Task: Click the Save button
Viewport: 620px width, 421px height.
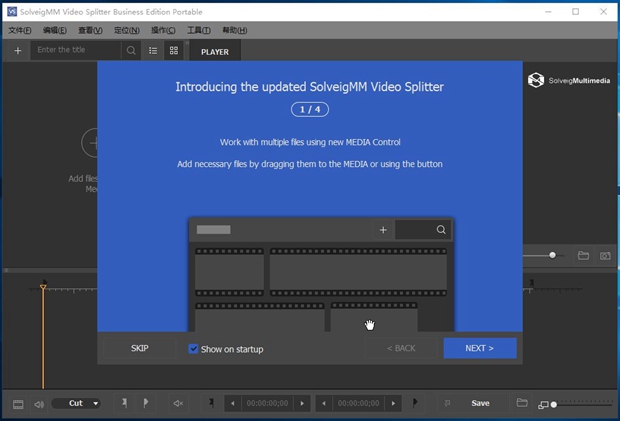Action: tap(480, 403)
